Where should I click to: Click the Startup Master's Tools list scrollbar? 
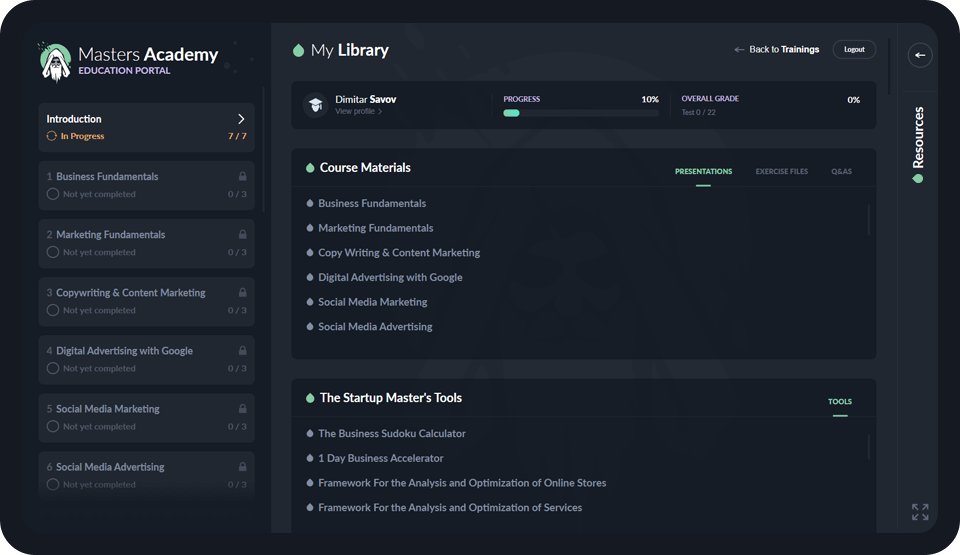click(869, 447)
